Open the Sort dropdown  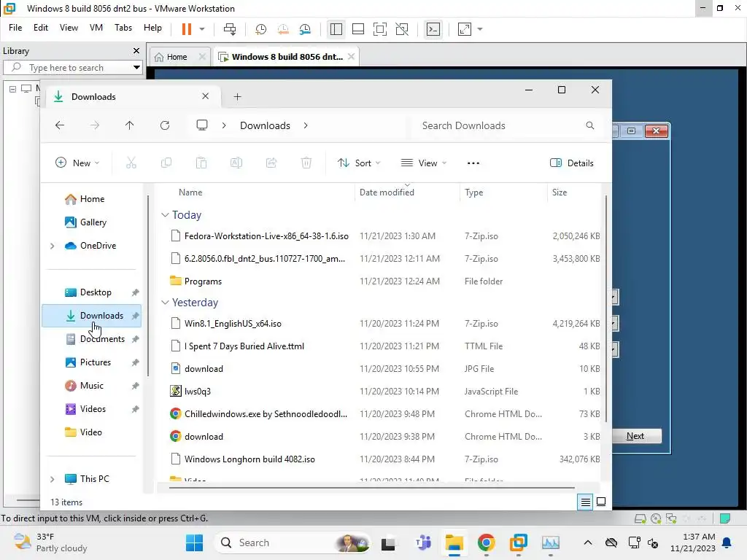359,163
